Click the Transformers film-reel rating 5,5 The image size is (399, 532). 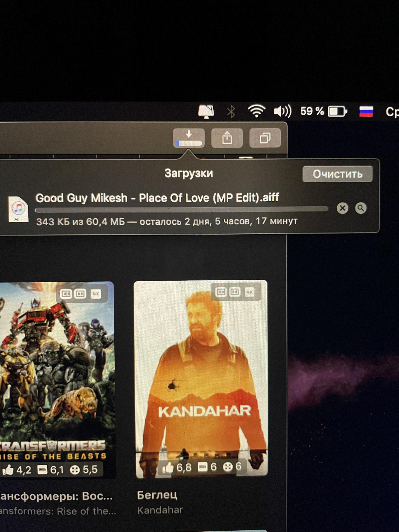coord(84,469)
